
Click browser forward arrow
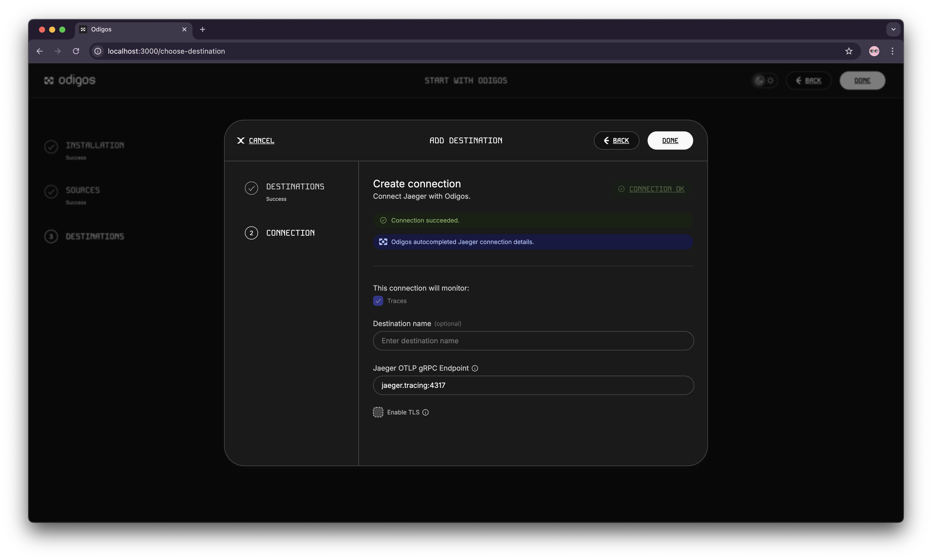(57, 51)
